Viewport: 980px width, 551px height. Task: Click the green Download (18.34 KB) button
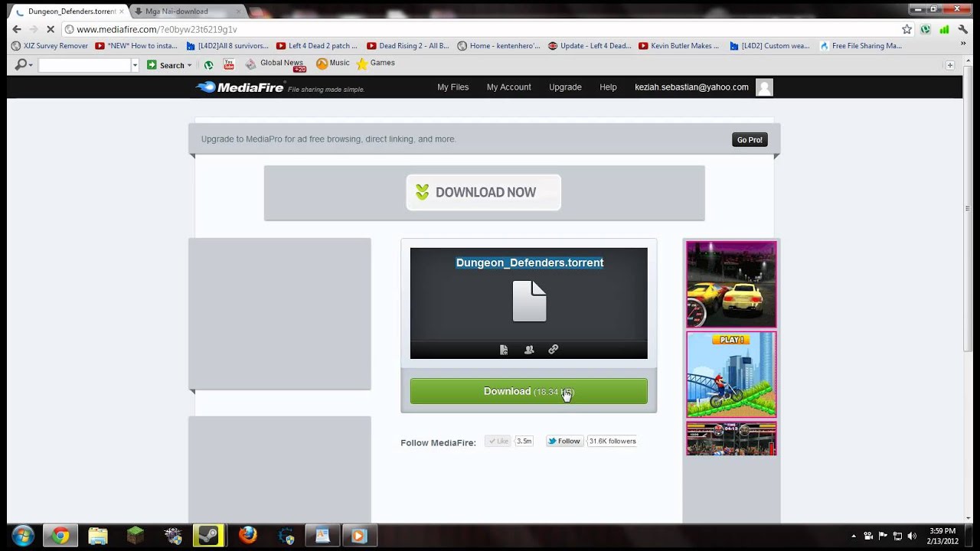tap(528, 391)
